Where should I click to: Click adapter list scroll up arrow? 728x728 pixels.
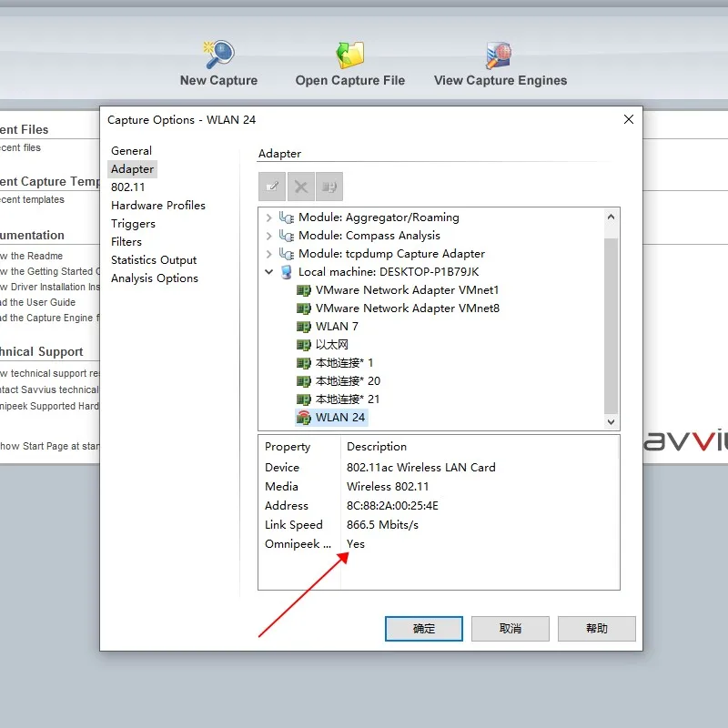click(611, 217)
